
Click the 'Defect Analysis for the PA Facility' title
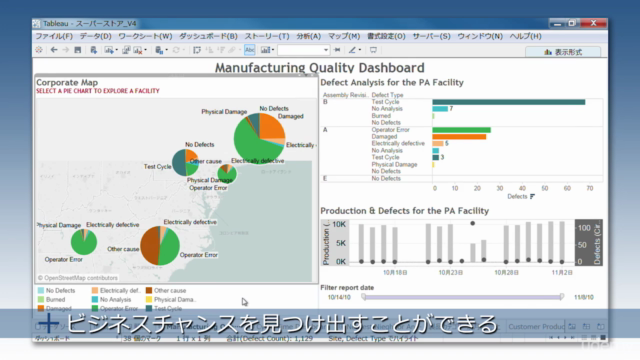[x=392, y=82]
